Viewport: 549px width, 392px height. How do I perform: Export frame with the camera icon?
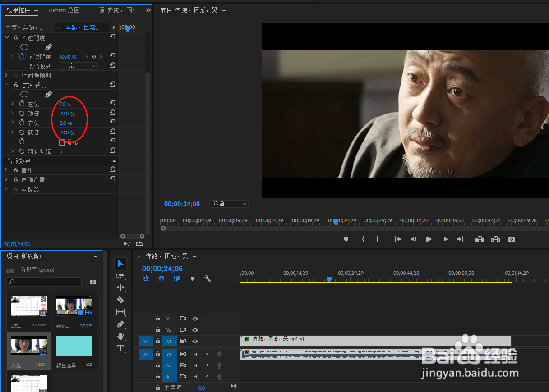click(x=511, y=239)
